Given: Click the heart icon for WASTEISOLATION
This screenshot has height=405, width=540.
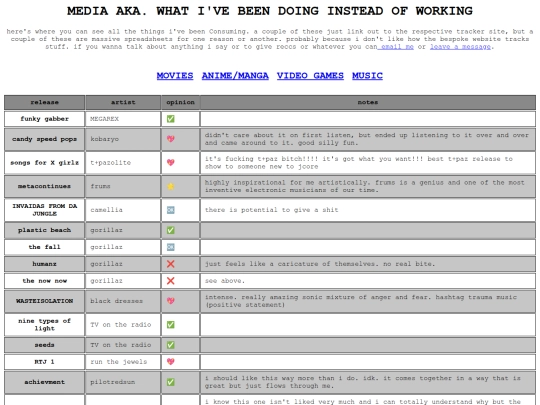Looking at the screenshot, I should 170,301.
